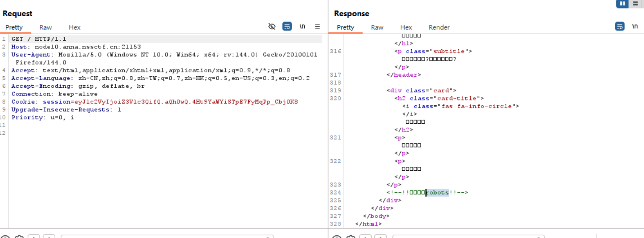644x238 pixels.
Task: Click the </h2> closing tag
Action: click(403, 130)
